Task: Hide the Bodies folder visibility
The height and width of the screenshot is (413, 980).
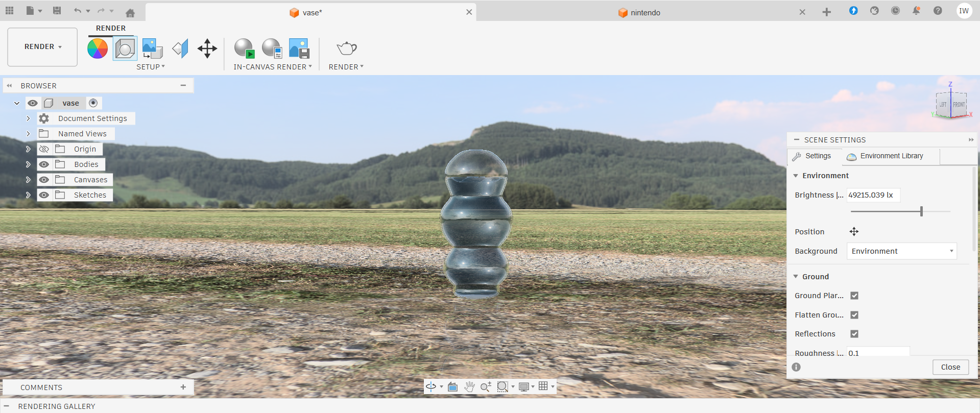Action: coord(44,164)
